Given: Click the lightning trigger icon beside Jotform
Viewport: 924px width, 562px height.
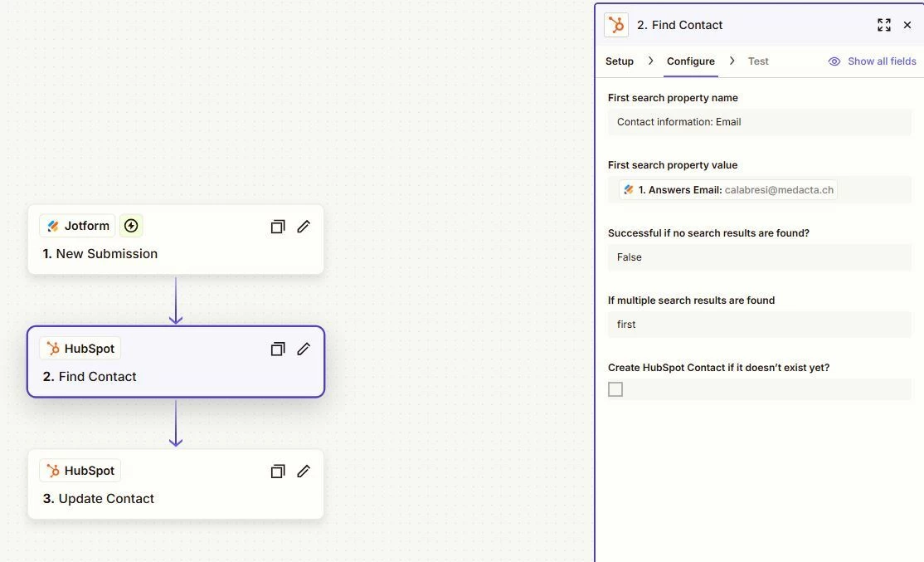Looking at the screenshot, I should tap(131, 226).
